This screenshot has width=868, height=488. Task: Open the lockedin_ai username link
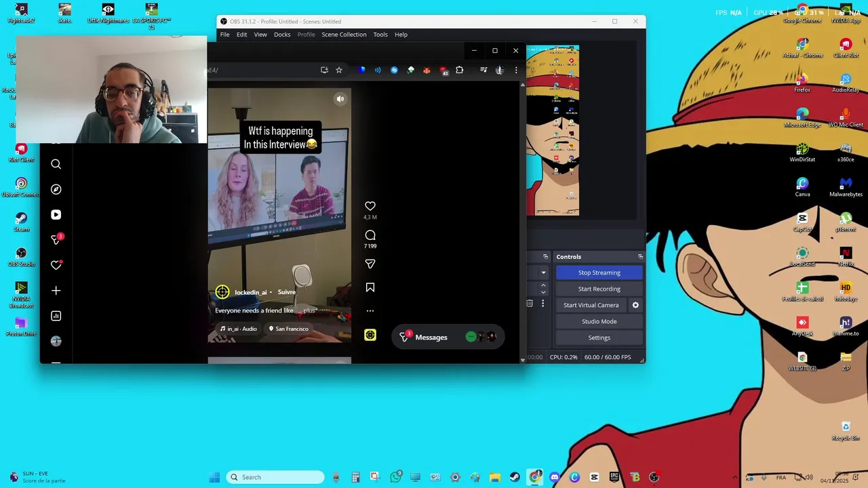250,292
